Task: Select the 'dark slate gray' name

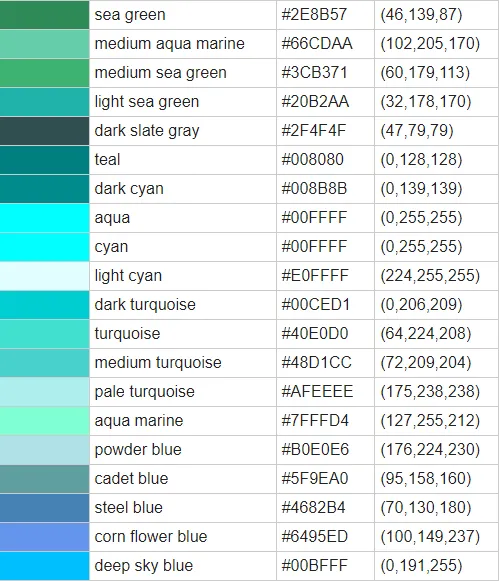Action: click(x=147, y=131)
